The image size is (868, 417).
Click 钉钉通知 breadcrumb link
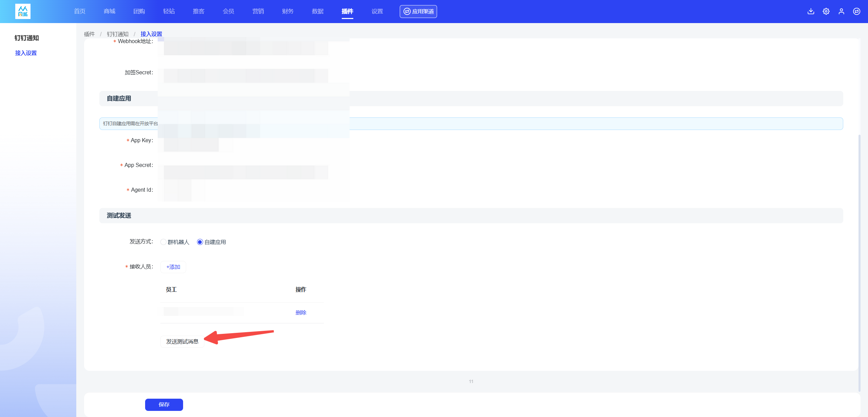[118, 34]
